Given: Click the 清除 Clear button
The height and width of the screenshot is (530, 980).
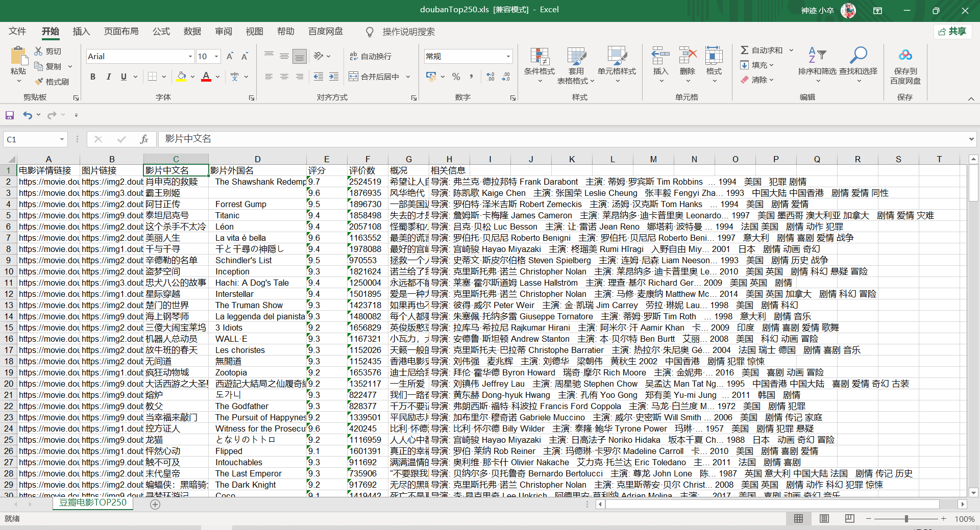Looking at the screenshot, I should tap(756, 80).
